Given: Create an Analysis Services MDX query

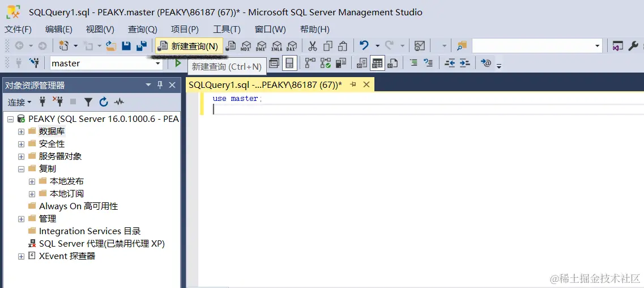Looking at the screenshot, I should coord(246,45).
